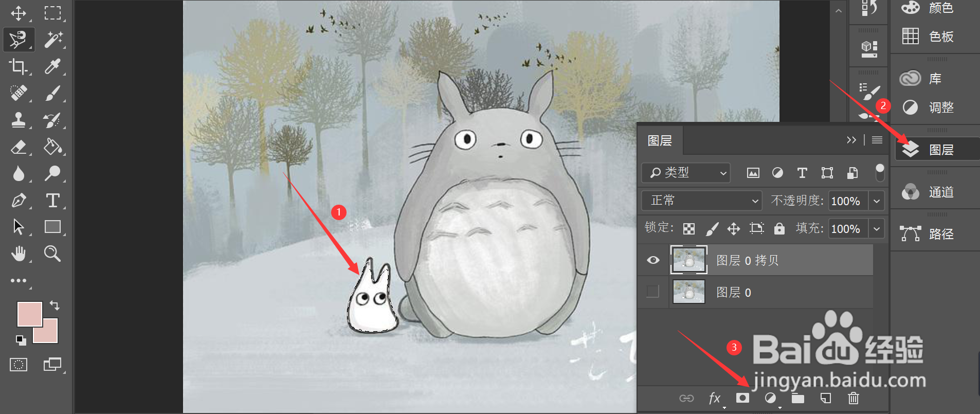The image size is (980, 414).
Task: Lock all layer attributes
Action: pyautogui.click(x=779, y=229)
